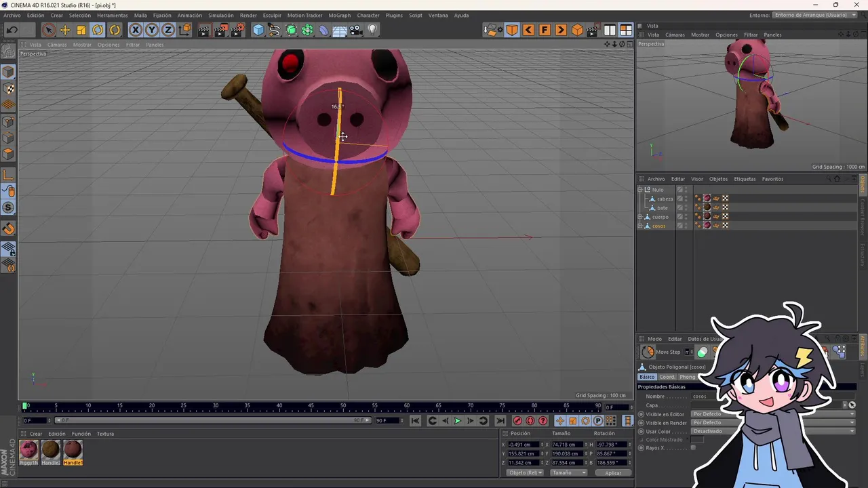Viewport: 868px width, 488px height.
Task: Click the timeline frame 0 marker
Action: click(25, 406)
